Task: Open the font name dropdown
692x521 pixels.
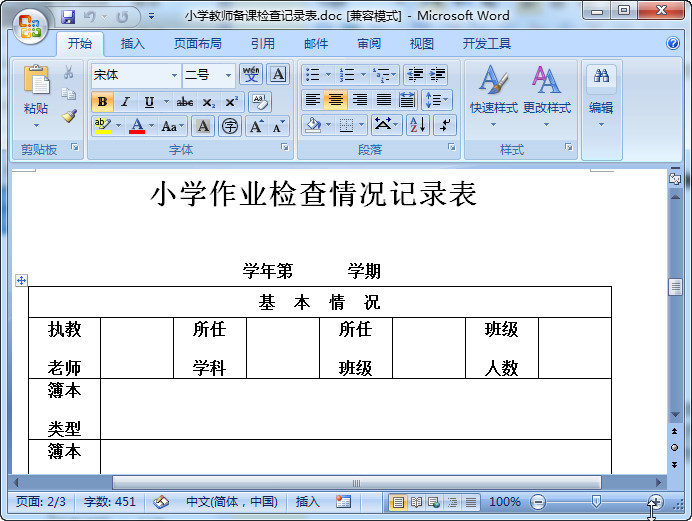Action: click(175, 75)
